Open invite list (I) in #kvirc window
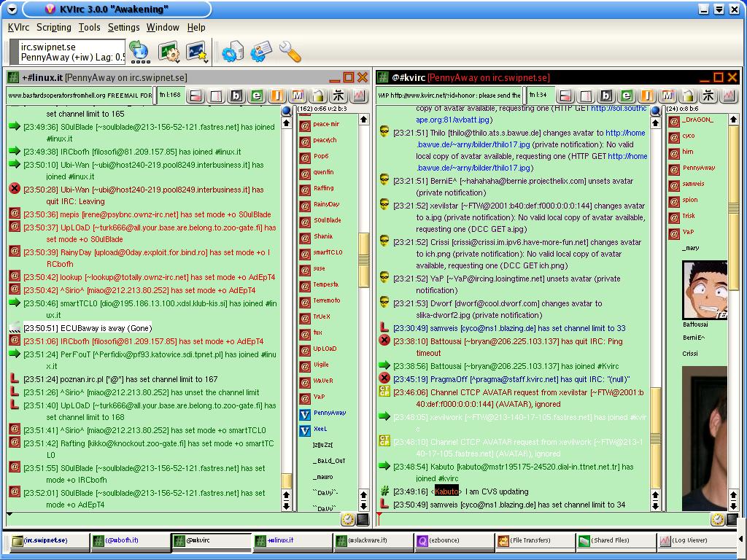747x560 pixels. (x=647, y=96)
